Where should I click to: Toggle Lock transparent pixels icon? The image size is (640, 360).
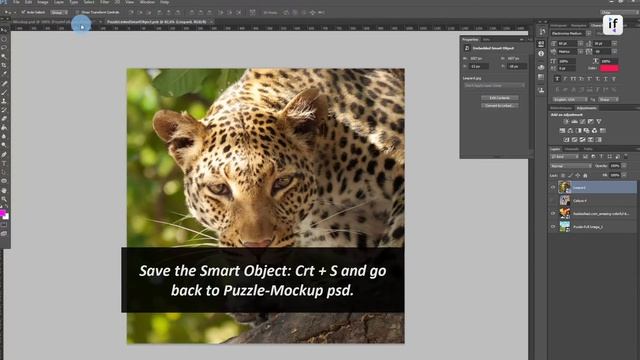tap(563, 176)
